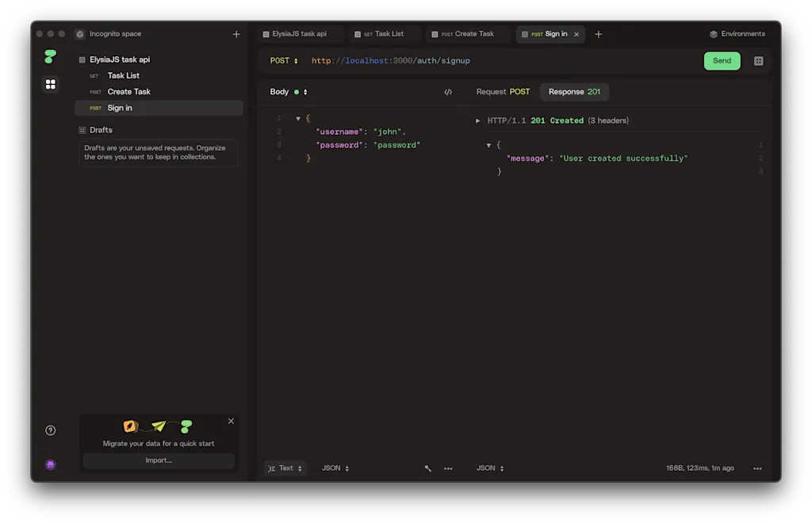
Task: Click the wrench beautify icon
Action: click(427, 468)
